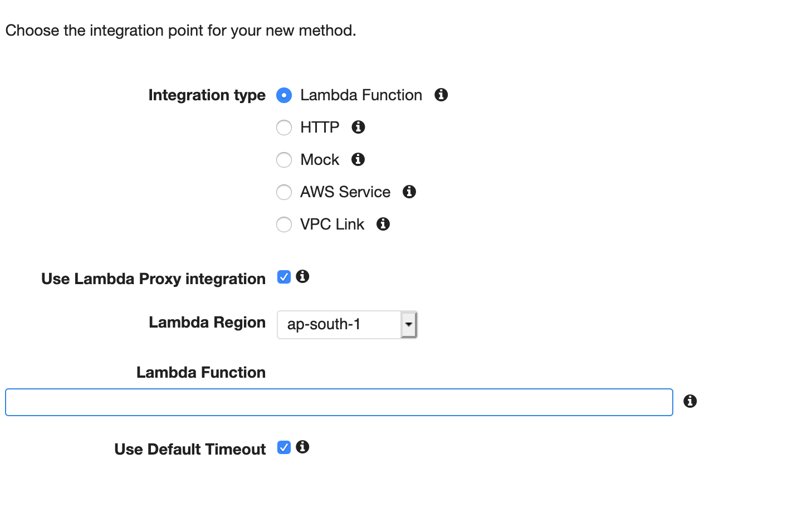Select the Lambda Function radio button
Image resolution: width=812 pixels, height=517 pixels.
(284, 95)
